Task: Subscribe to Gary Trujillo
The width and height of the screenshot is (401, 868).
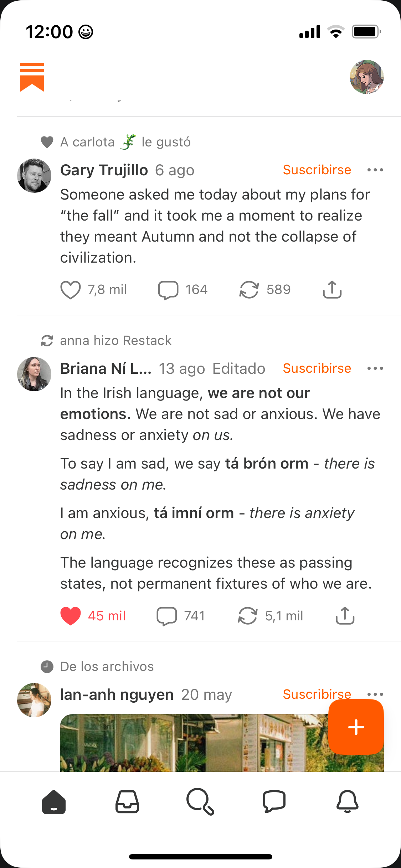Action: [317, 170]
